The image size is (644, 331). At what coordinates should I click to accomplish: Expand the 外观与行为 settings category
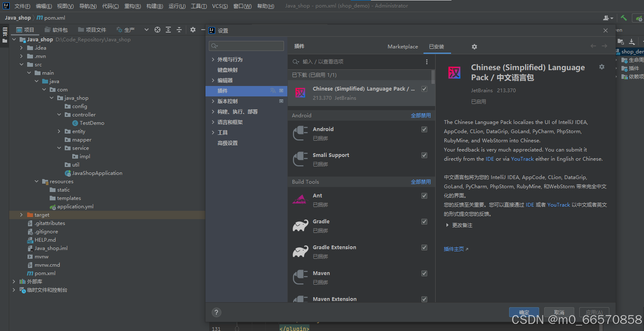tap(213, 60)
